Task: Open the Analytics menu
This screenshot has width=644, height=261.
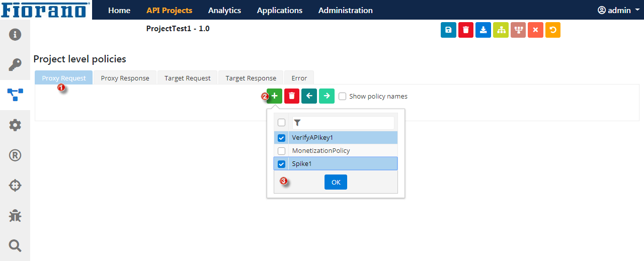Action: coord(224,10)
